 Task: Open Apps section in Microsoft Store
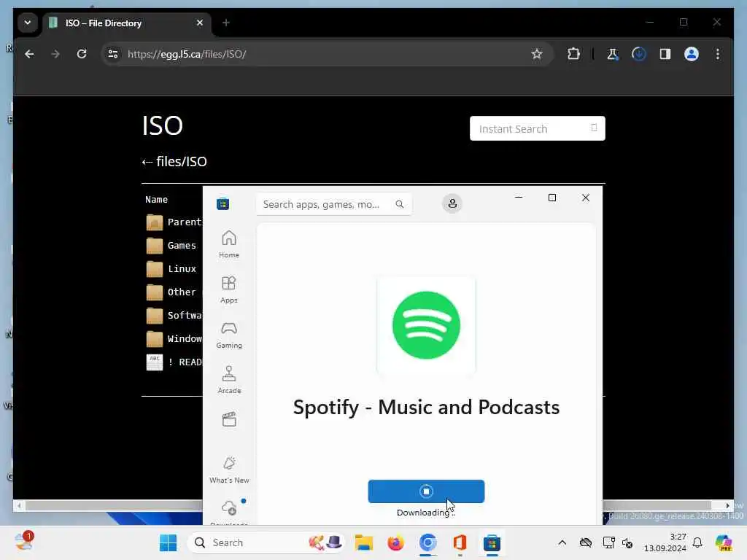click(x=229, y=289)
